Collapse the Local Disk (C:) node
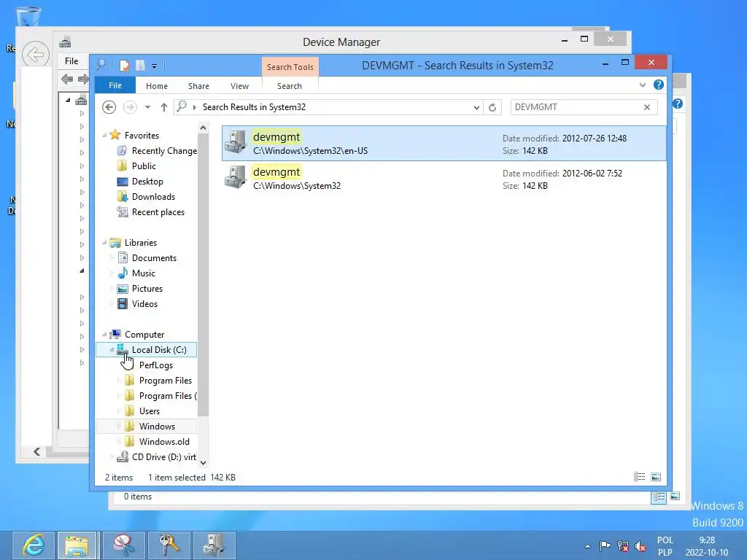Screen dimensions: 747x560 tap(112, 349)
